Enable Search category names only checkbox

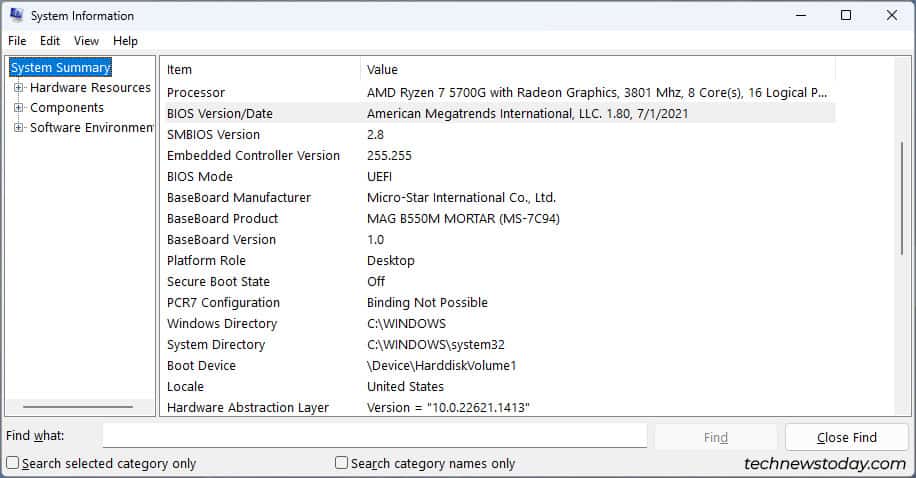coord(341,463)
